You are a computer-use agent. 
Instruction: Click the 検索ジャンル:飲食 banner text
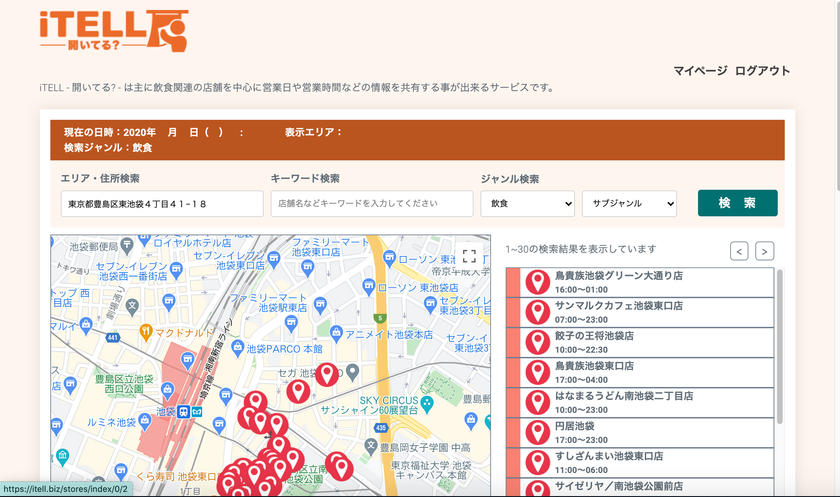[108, 148]
